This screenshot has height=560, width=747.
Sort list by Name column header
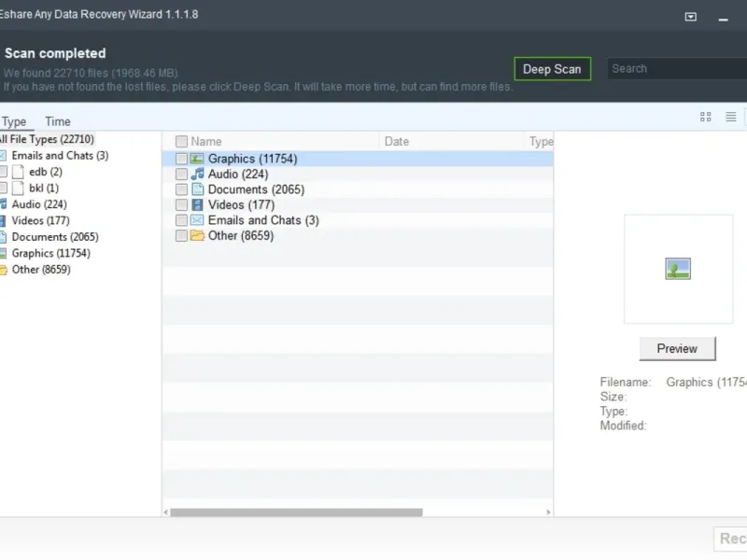tap(205, 142)
